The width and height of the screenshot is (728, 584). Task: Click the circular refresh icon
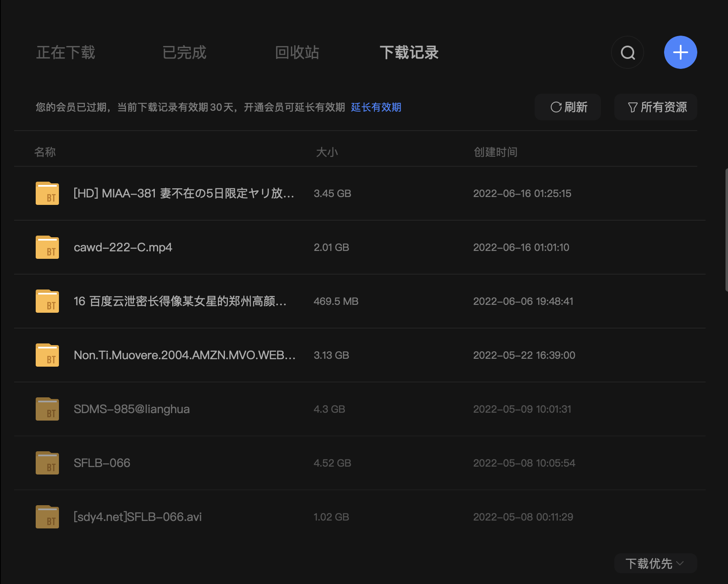[x=555, y=107]
